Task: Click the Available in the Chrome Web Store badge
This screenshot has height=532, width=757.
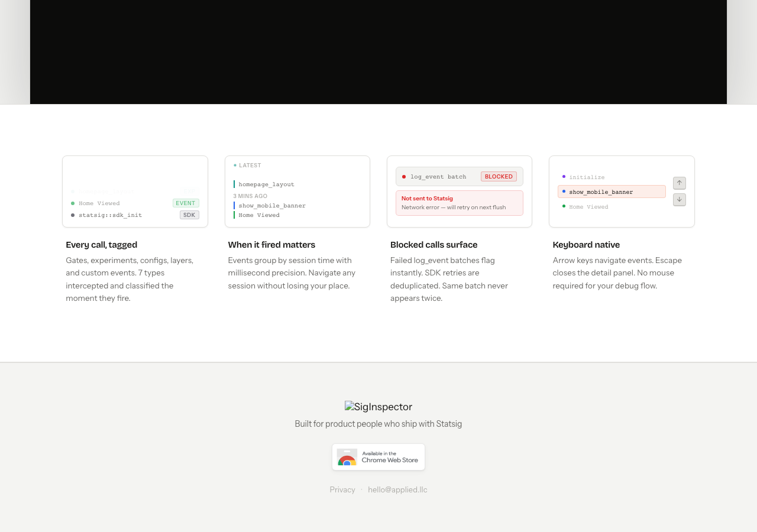Action: click(378, 456)
